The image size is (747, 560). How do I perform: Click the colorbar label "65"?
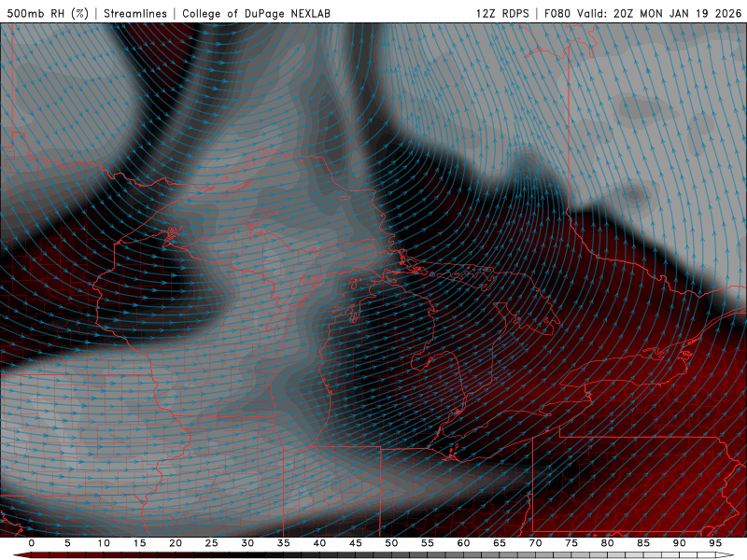coord(500,543)
